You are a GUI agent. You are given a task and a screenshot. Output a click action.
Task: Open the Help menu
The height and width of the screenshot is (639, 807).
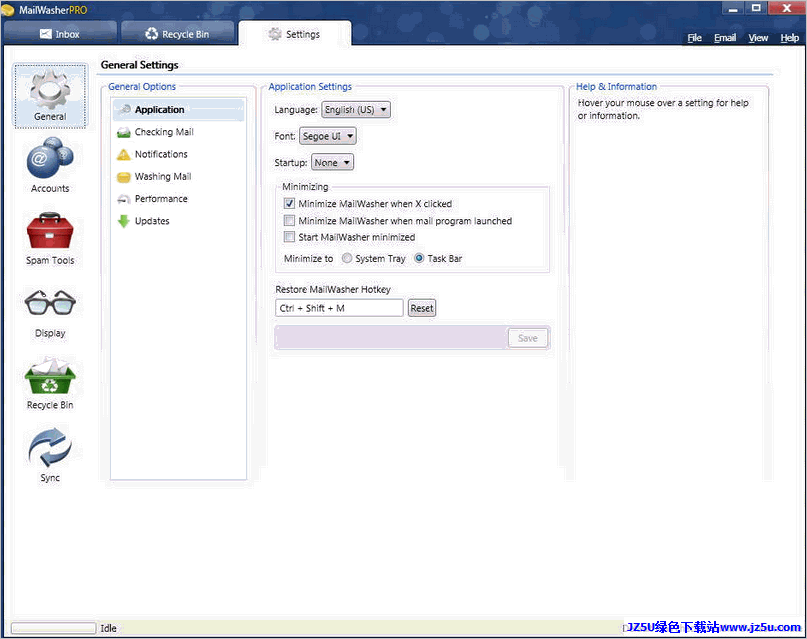790,38
